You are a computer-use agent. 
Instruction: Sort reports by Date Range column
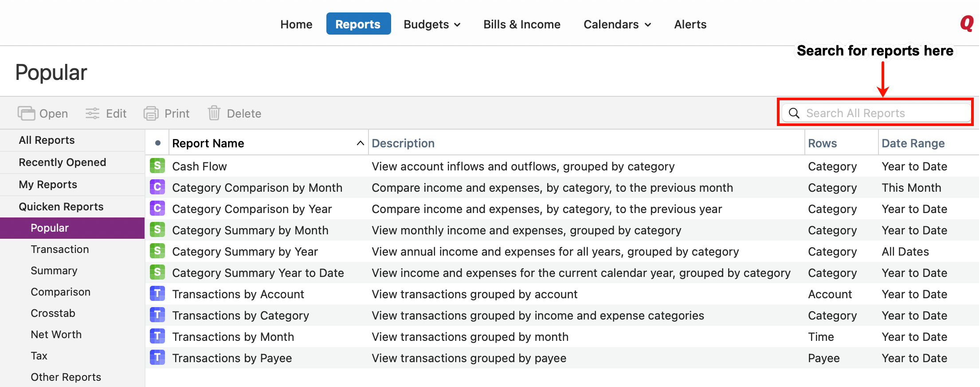click(x=913, y=143)
